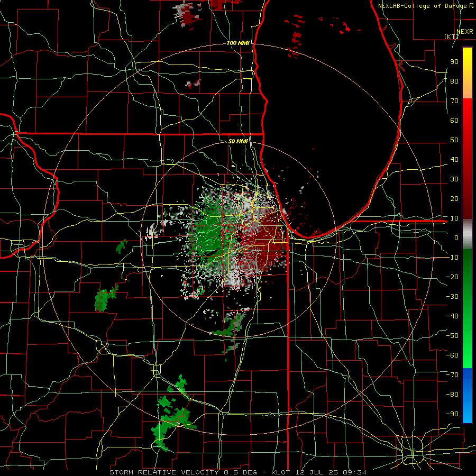Select the positive 50 scale value
The image size is (476, 476).
tap(454, 140)
